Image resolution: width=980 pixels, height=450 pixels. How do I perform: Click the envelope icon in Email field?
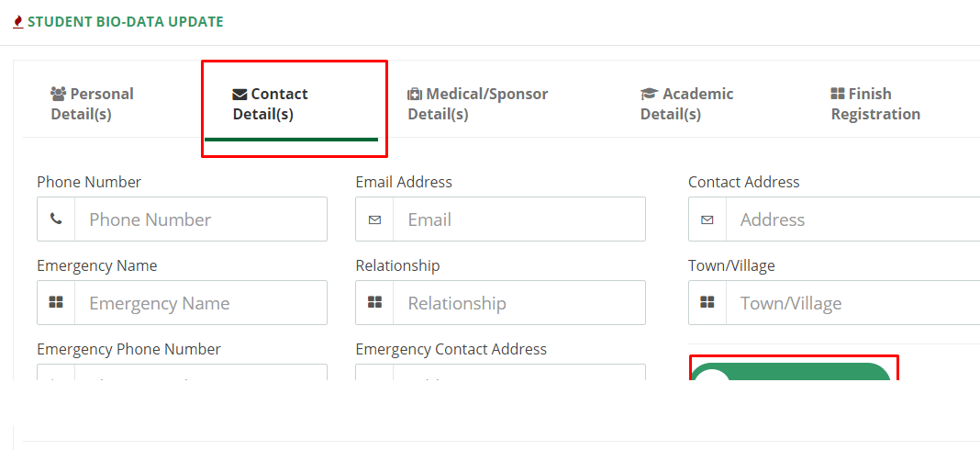click(x=374, y=219)
